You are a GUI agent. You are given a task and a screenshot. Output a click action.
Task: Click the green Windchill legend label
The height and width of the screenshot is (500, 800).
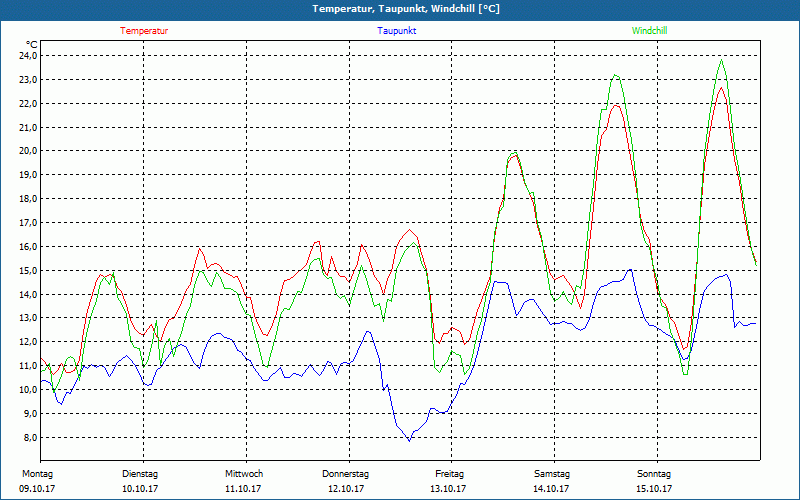tap(649, 31)
